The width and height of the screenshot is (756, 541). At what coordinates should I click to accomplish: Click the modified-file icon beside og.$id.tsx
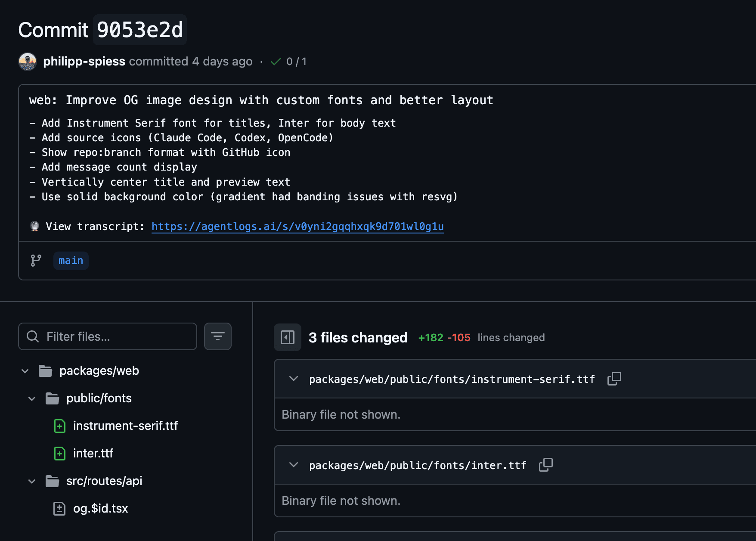[x=59, y=508]
